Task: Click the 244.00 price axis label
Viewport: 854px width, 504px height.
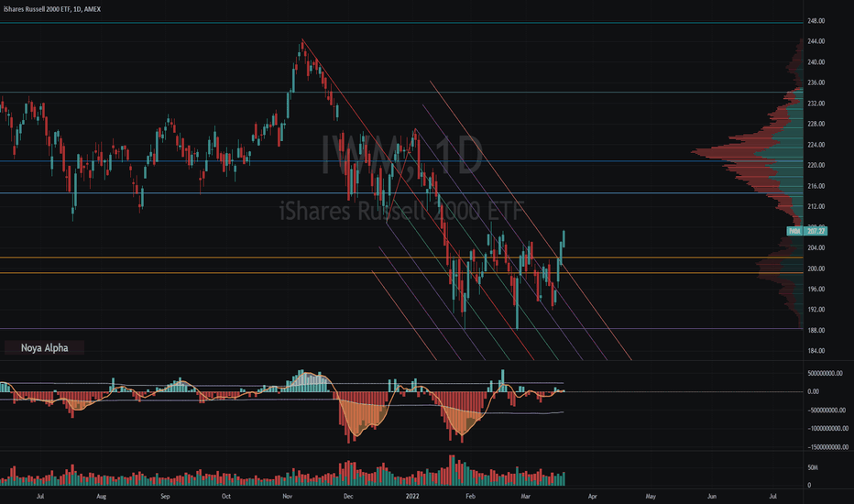Action: [x=816, y=41]
